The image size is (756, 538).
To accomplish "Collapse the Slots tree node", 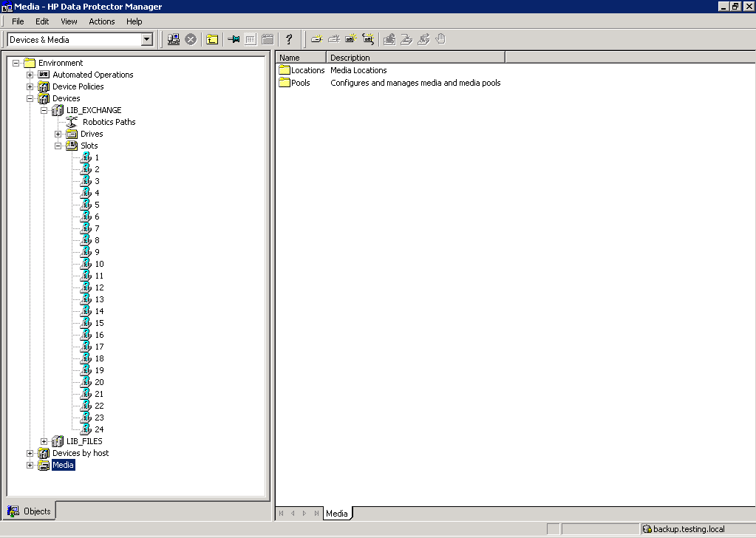I will (58, 146).
